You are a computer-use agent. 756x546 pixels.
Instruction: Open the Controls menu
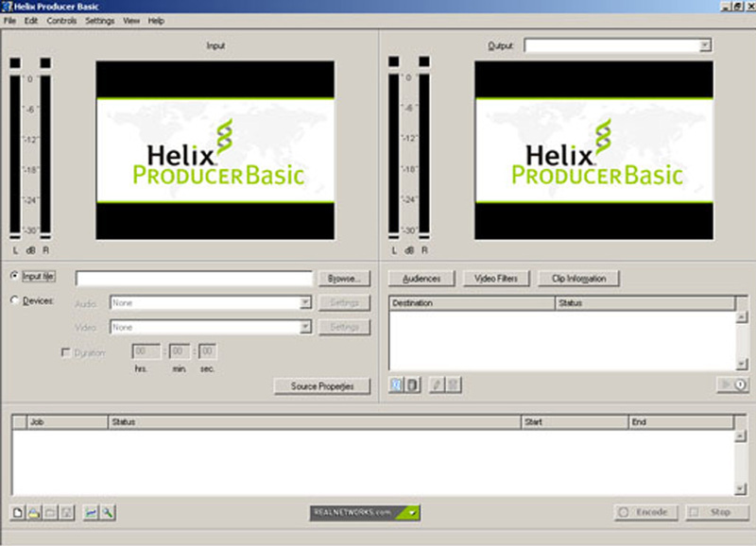[61, 21]
